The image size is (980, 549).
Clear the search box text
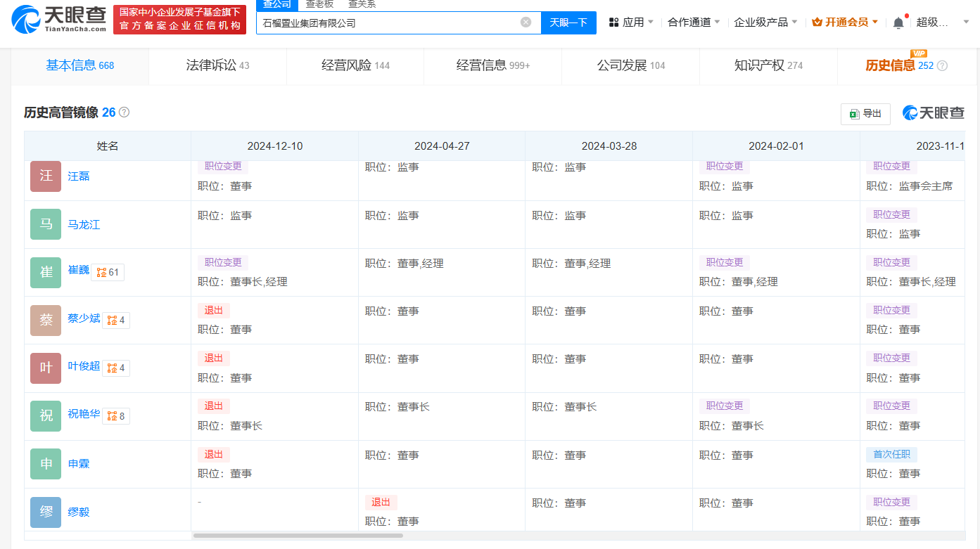[526, 22]
